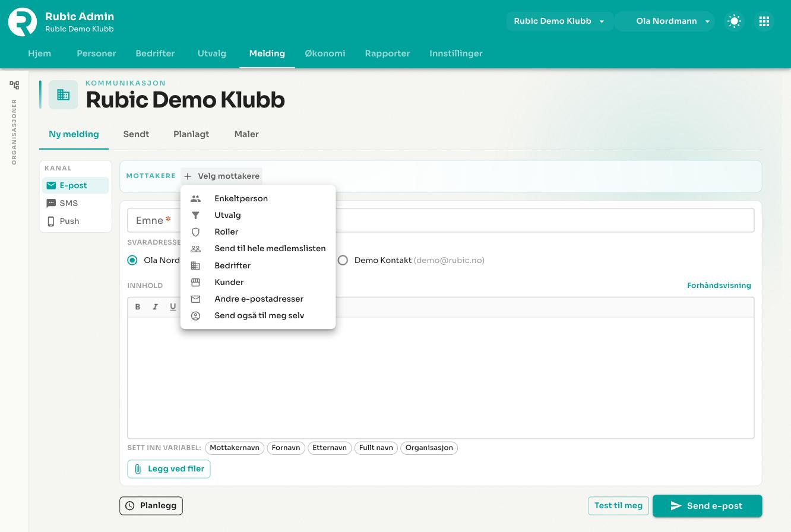Click the Test til meg button
Screen dimensions: 791x532
point(618,506)
